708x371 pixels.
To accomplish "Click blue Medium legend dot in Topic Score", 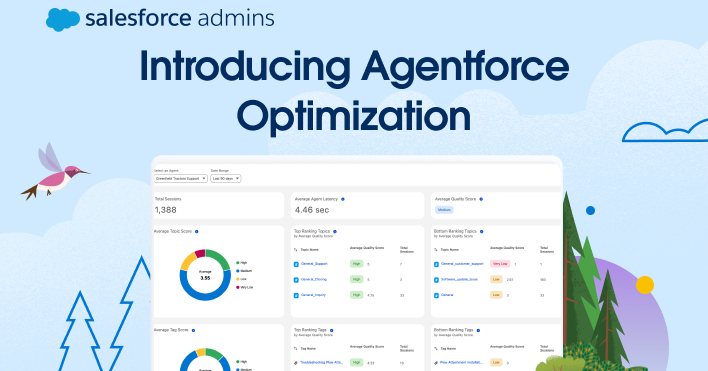I will (238, 271).
